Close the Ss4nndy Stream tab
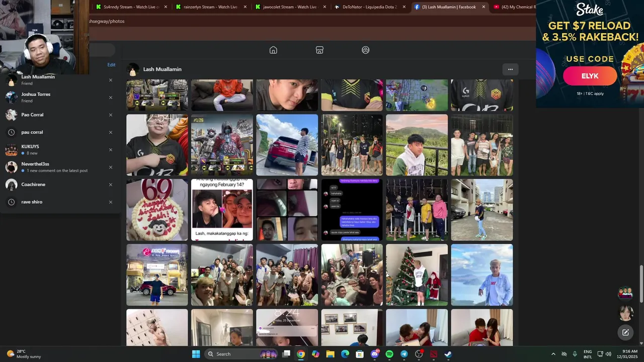Image resolution: width=644 pixels, height=362 pixels. click(166, 7)
